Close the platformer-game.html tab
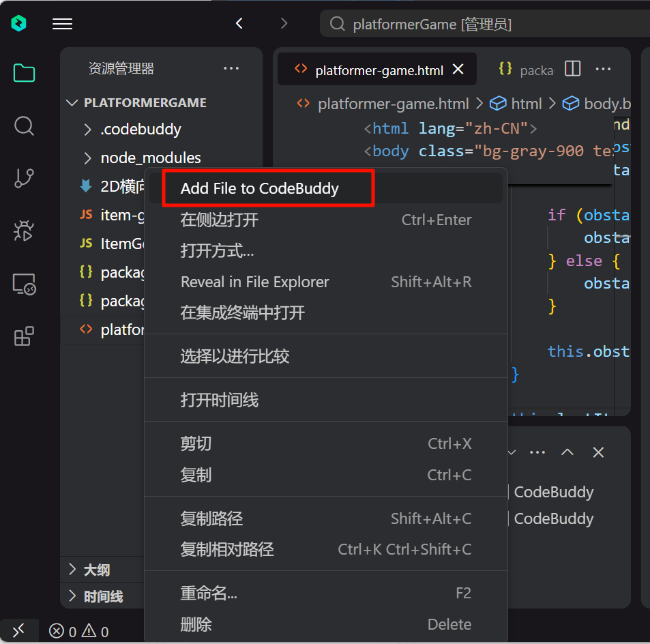The height and width of the screenshot is (644, 650). (x=458, y=70)
